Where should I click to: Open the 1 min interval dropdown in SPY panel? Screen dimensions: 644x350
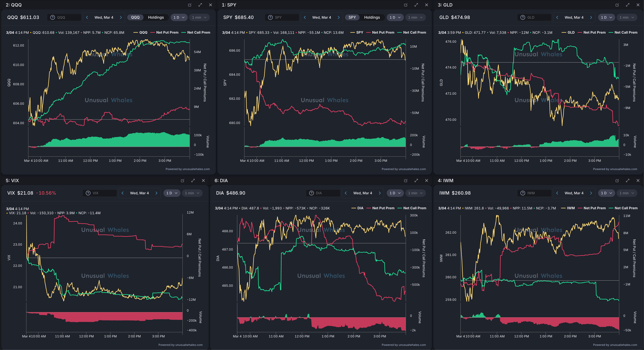coord(415,18)
